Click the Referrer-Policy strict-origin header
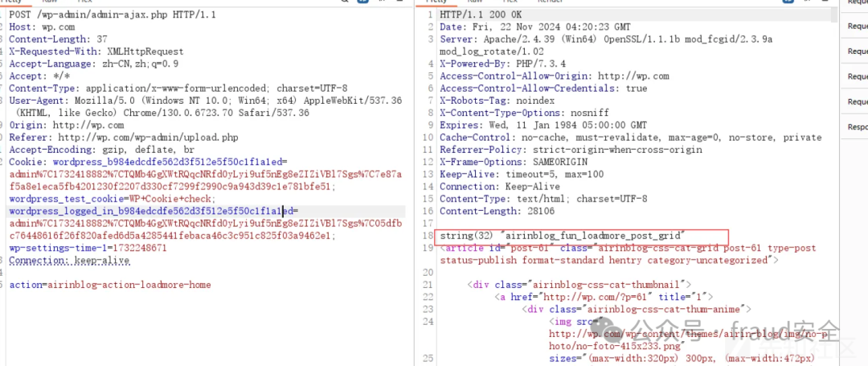Image resolution: width=868 pixels, height=366 pixels. pos(571,150)
